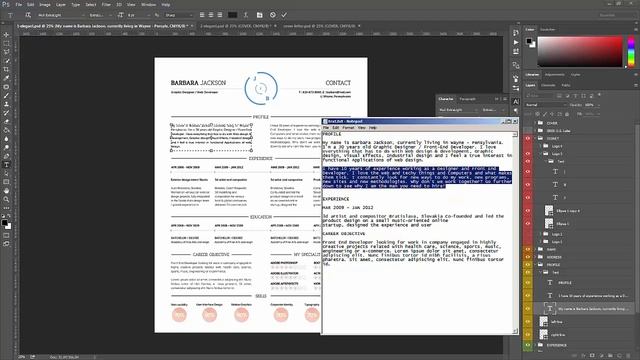The image size is (640, 360).
Task: Hide the Ellipse 1 layer
Action: (528, 224)
